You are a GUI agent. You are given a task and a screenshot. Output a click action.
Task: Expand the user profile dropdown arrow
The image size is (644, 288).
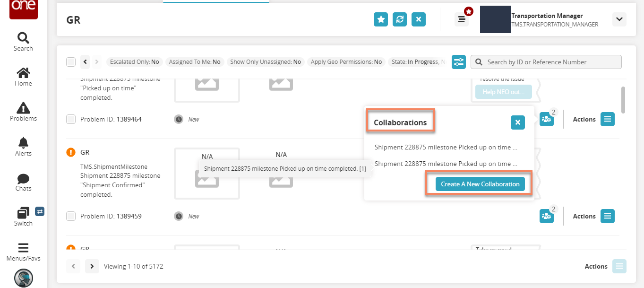tap(619, 19)
